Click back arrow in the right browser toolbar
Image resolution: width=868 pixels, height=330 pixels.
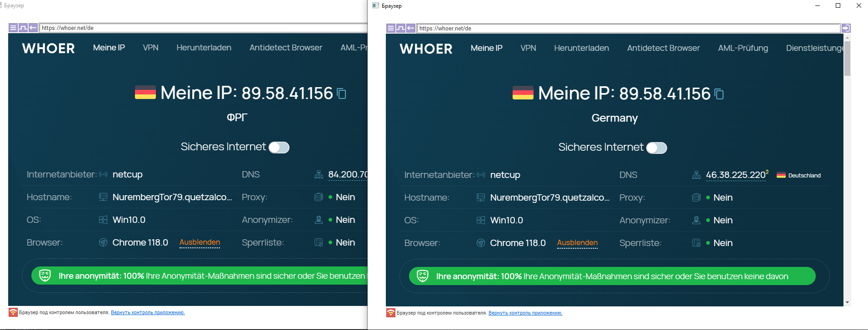(411, 28)
